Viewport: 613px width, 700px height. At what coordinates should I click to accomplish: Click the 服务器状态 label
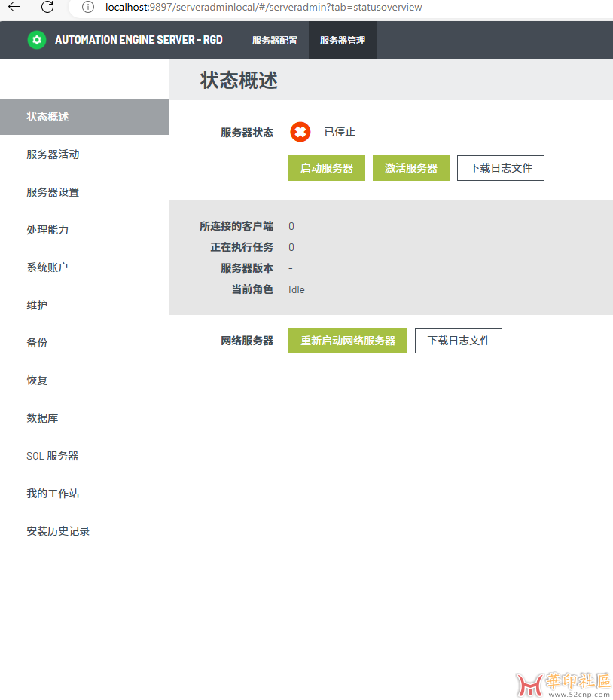pos(247,133)
